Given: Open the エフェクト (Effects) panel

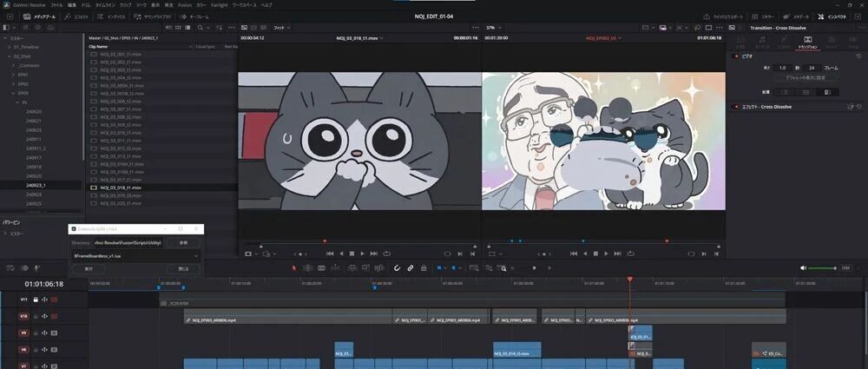Looking at the screenshot, I should point(76,16).
